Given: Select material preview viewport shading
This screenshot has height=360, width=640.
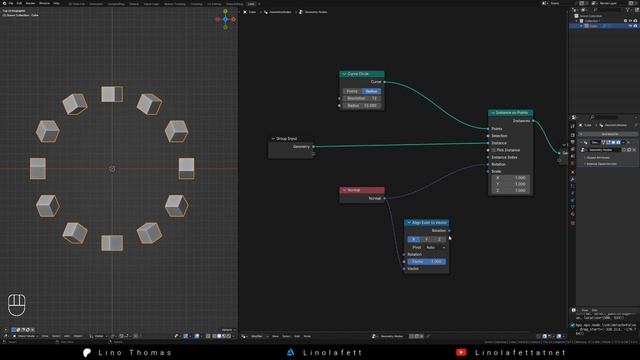Looking at the screenshot, I should (224, 336).
